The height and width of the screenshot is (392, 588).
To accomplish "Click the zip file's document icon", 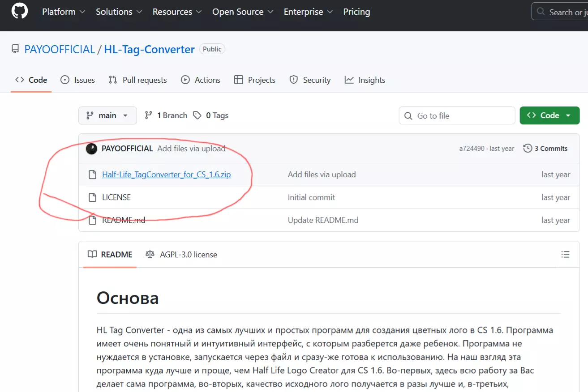I will (92, 175).
